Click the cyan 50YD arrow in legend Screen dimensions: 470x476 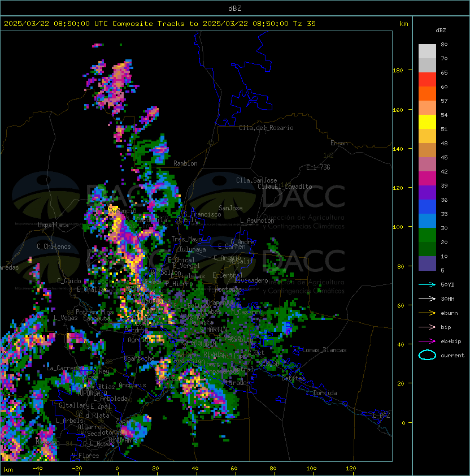(x=427, y=285)
